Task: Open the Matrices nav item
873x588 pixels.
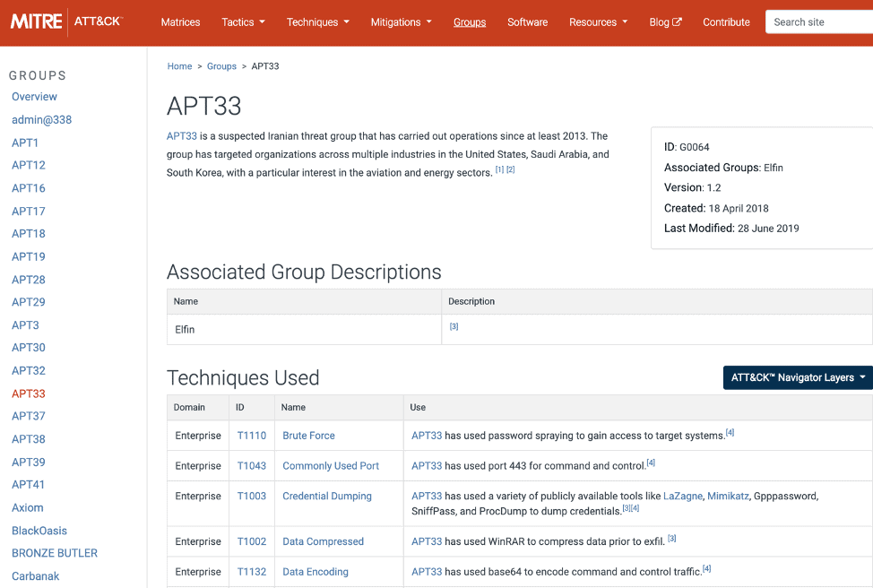Action: 180,22
